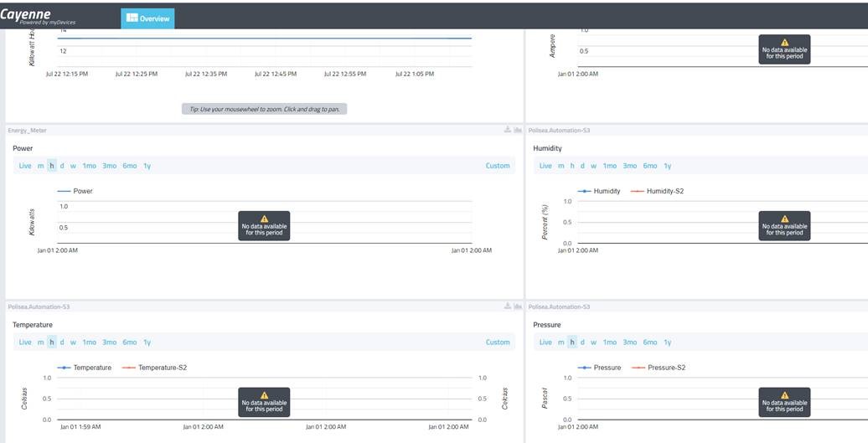Select 3mo range in Power chart
The width and height of the screenshot is (868, 443).
point(110,165)
